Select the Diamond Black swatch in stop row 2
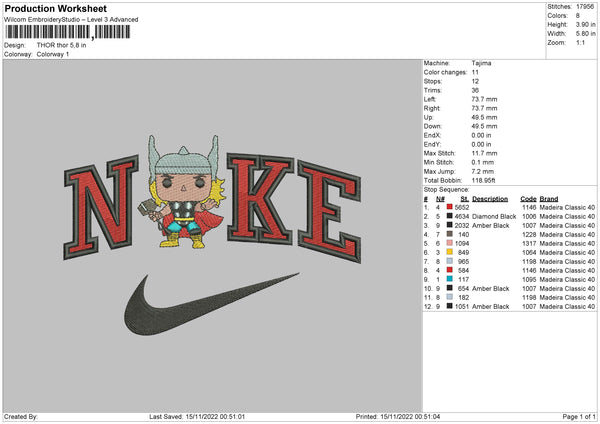The width and height of the screenshot is (600, 424). 450,216
